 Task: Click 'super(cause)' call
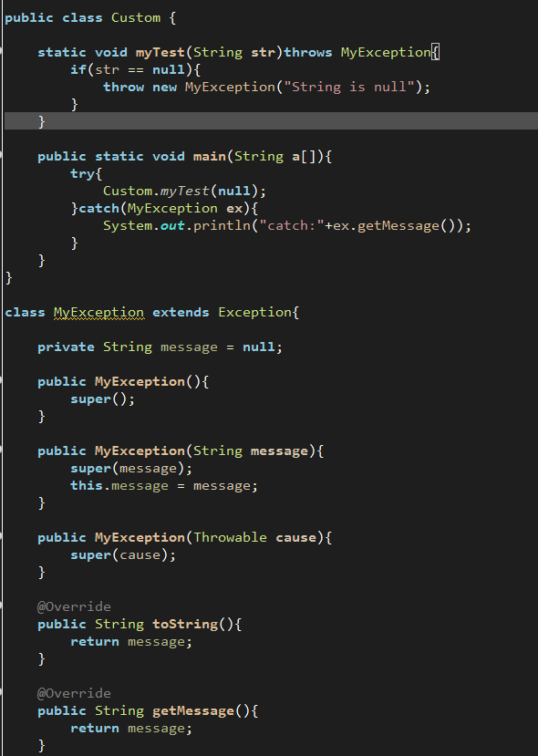(119, 555)
